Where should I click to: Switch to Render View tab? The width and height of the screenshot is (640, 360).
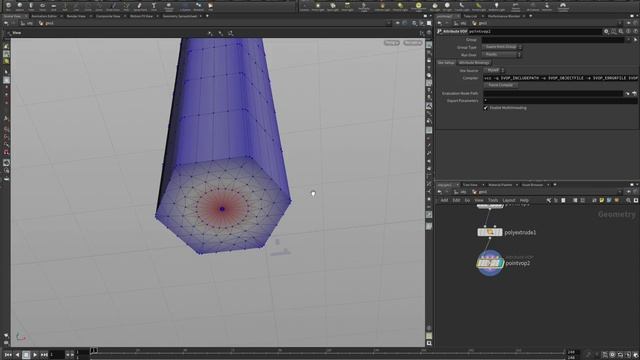76,16
